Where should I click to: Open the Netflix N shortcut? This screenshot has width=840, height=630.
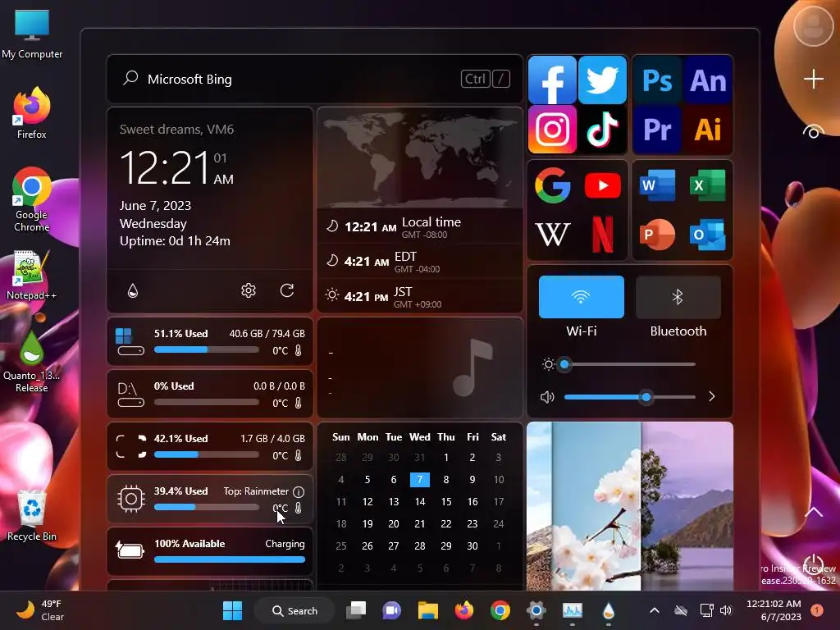coord(603,234)
